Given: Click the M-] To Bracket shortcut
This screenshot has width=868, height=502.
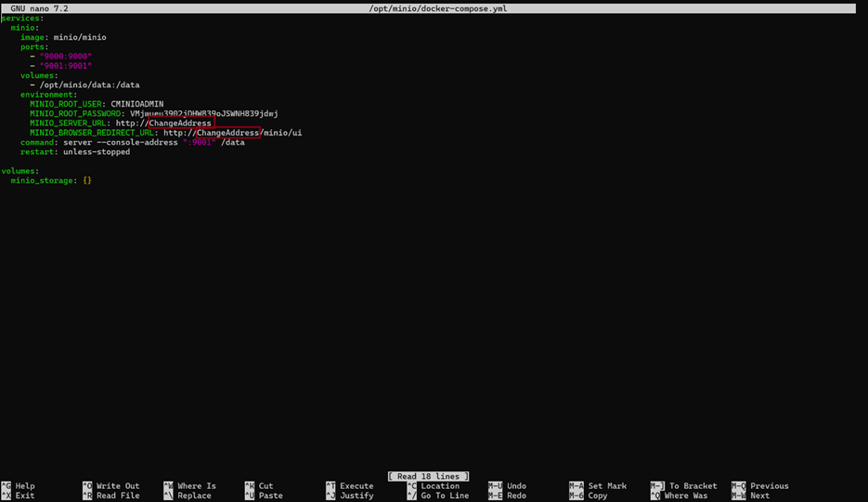Looking at the screenshot, I should tap(684, 486).
